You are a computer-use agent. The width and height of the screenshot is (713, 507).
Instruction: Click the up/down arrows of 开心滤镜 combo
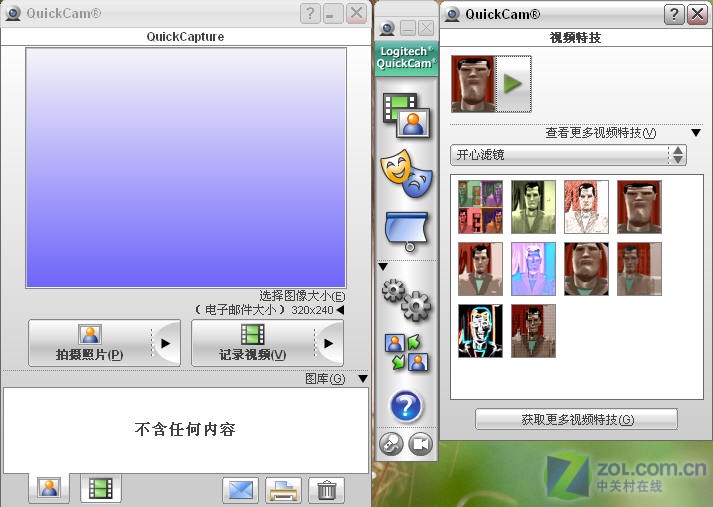[x=678, y=155]
